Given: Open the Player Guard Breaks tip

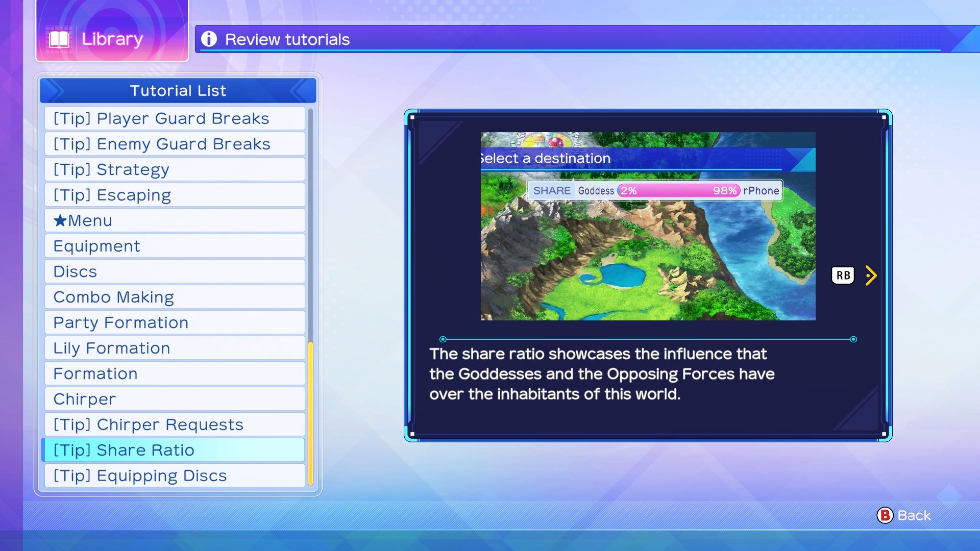Looking at the screenshot, I should [174, 118].
